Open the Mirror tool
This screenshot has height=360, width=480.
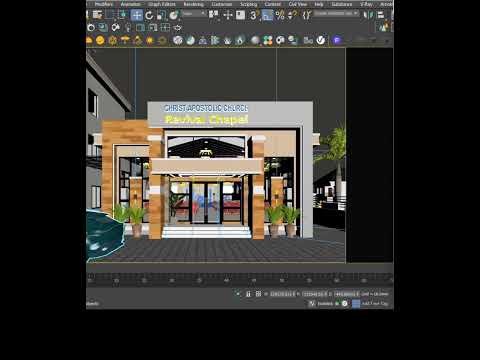click(x=368, y=15)
